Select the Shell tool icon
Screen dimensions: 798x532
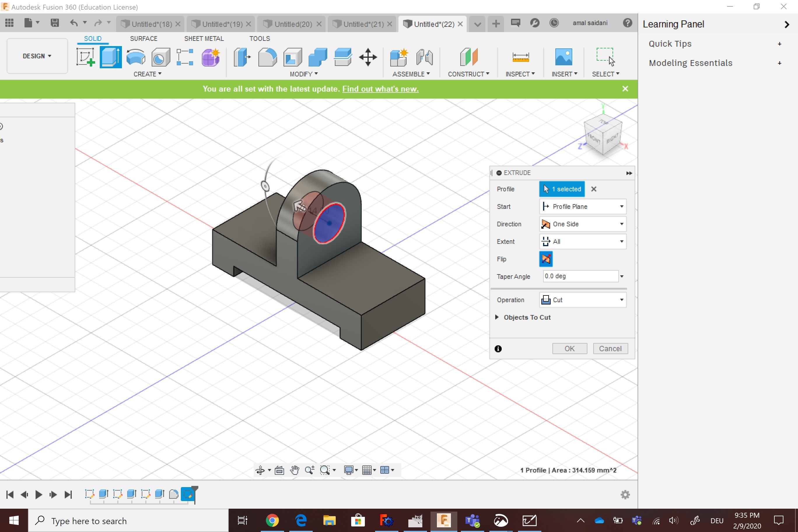[x=293, y=57]
